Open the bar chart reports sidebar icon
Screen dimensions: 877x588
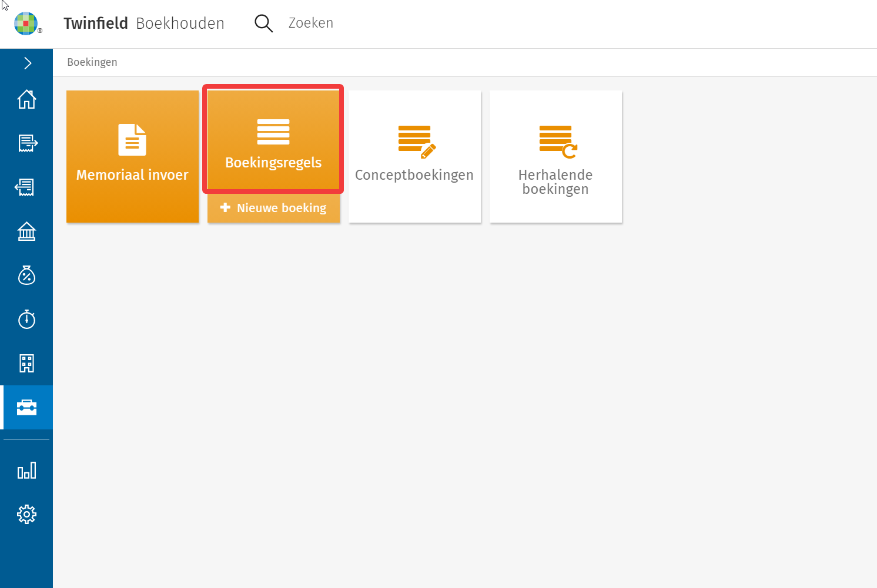(26, 471)
